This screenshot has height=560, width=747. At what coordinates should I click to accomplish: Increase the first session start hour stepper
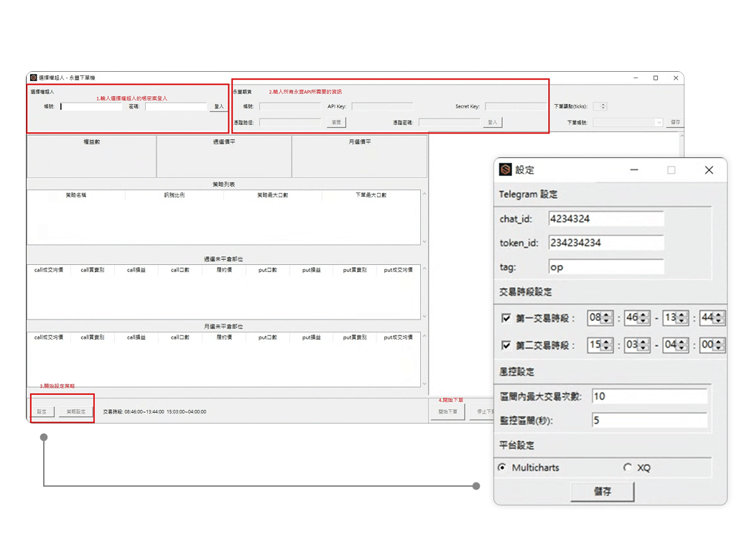click(606, 314)
